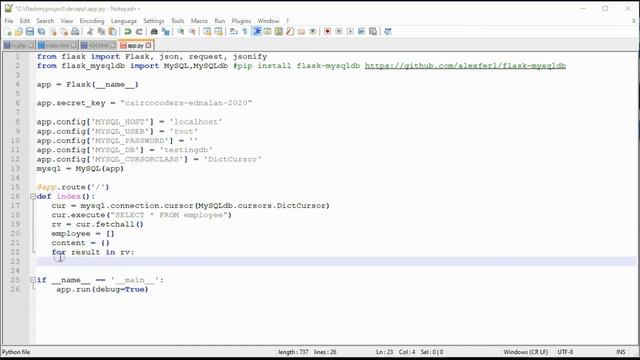Open the Language menu
Screen dimensions: 640x360
124,21
